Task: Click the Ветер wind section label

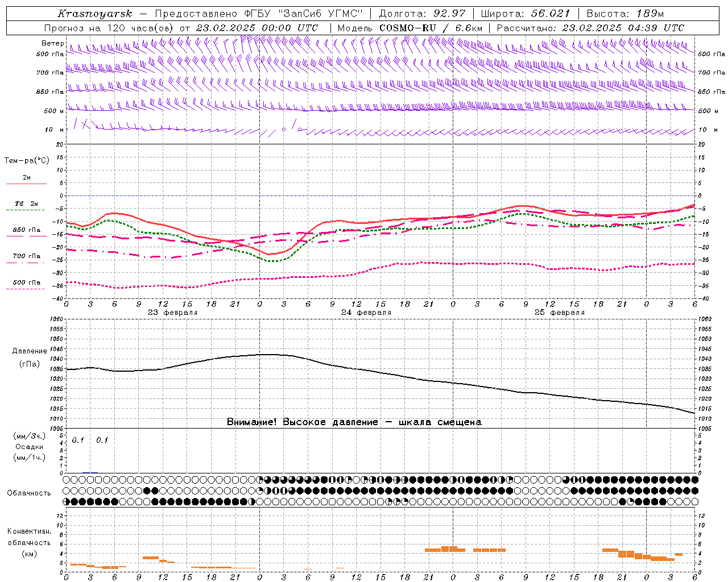Action: coord(53,43)
